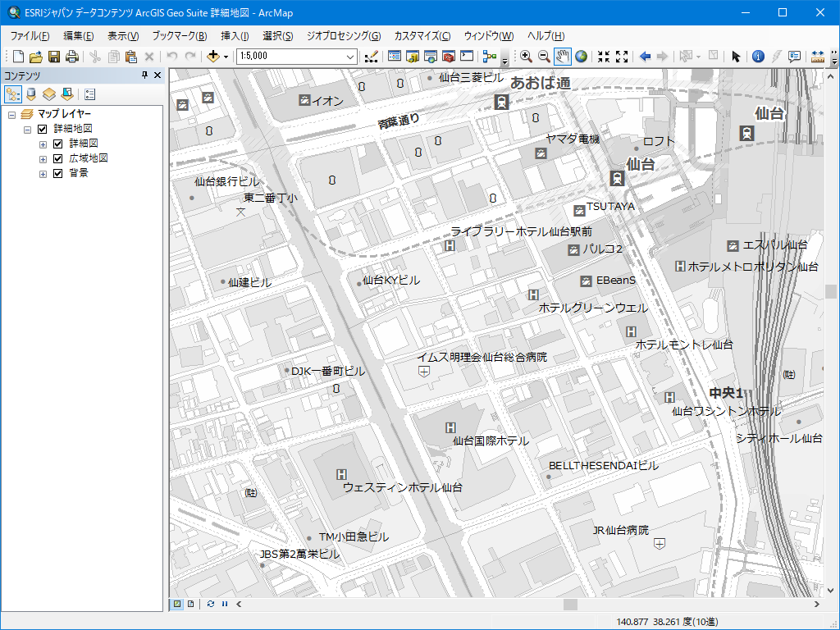Uncheck the 詳細図 layer checkbox
This screenshot has height=630, width=840.
[58, 144]
